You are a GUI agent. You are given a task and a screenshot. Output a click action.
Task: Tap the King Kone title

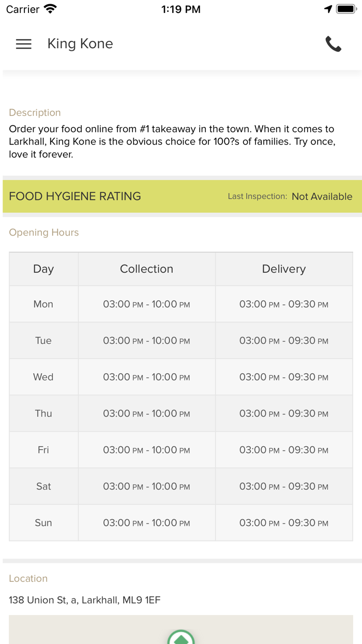(x=80, y=44)
